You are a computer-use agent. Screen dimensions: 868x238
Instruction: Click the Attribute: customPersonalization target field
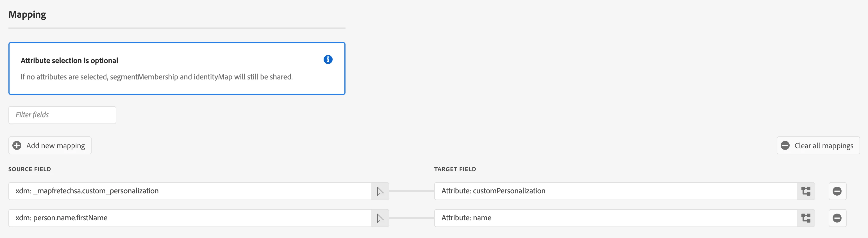tap(615, 191)
